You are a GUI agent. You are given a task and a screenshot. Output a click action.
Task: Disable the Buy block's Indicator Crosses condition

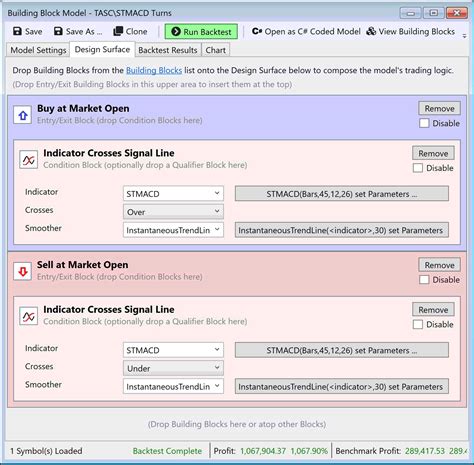(418, 168)
